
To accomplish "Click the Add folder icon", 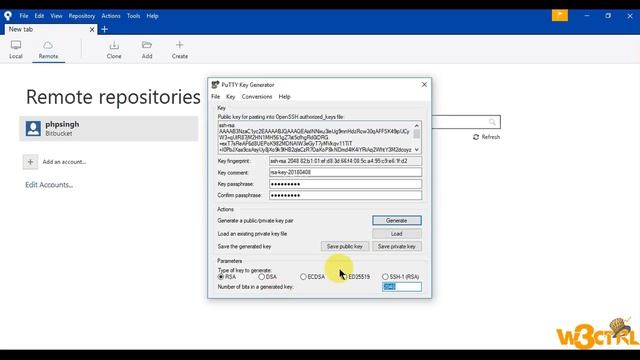I will tap(147, 45).
